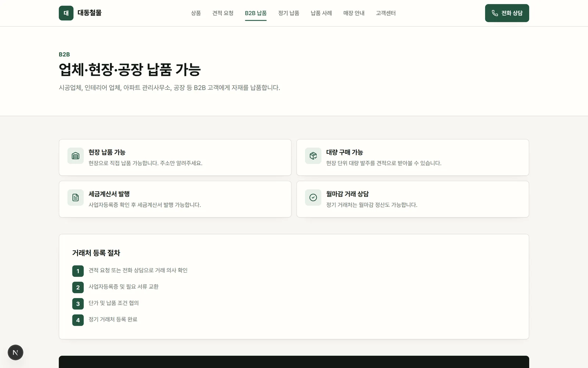
Task: Click step text 단가 및 납품 조건 협의
Action: tap(114, 303)
